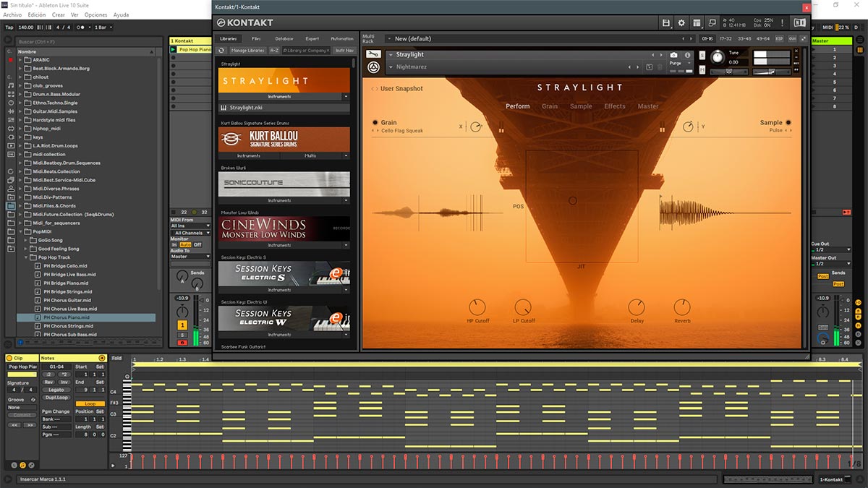Delete snapshot with the trash icon
868x488 pixels.
pos(660,67)
